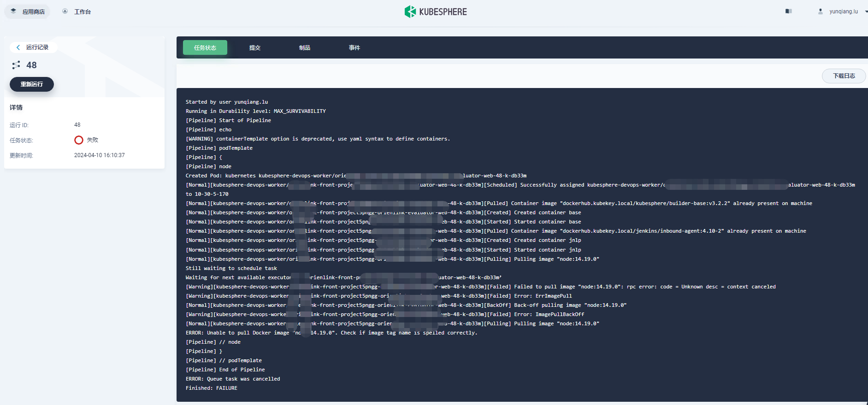This screenshot has height=405, width=868.
Task: Click the '[Pipeline] podTemplate' log line
Action: [219, 148]
